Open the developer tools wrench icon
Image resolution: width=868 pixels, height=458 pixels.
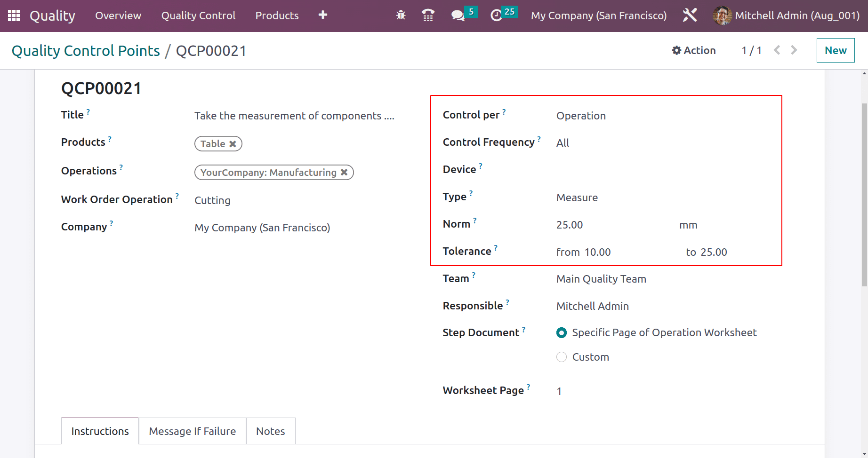(x=690, y=15)
